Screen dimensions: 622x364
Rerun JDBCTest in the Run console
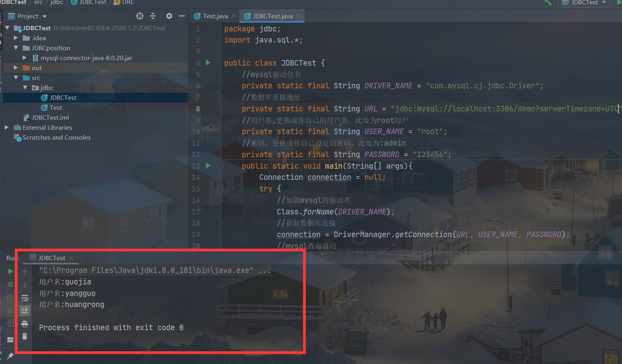coord(10,271)
